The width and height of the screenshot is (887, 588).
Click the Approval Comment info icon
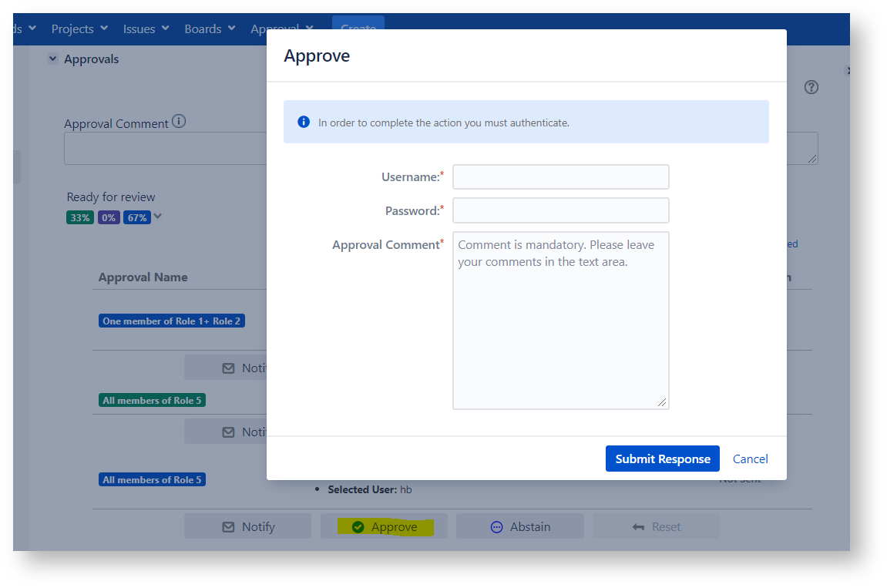click(x=179, y=122)
